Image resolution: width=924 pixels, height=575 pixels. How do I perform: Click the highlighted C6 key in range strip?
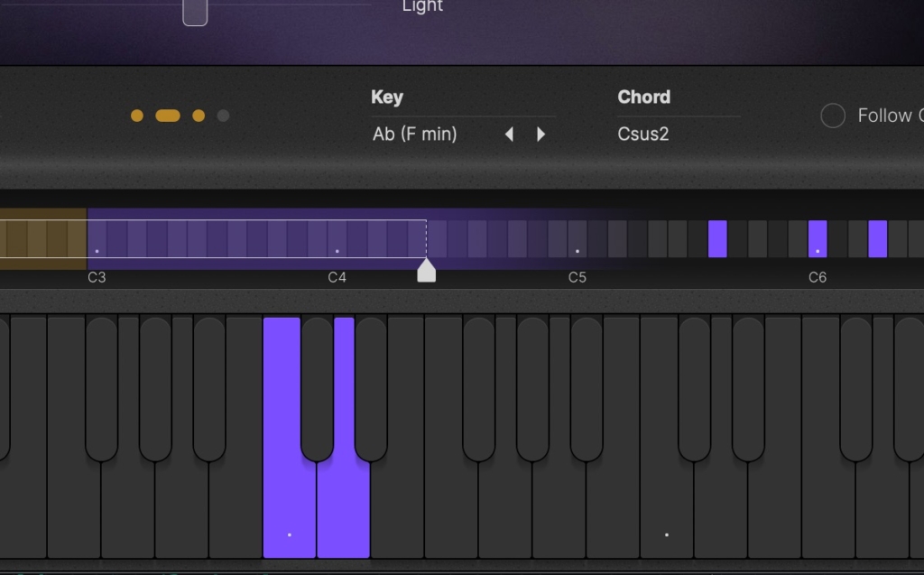tap(818, 239)
